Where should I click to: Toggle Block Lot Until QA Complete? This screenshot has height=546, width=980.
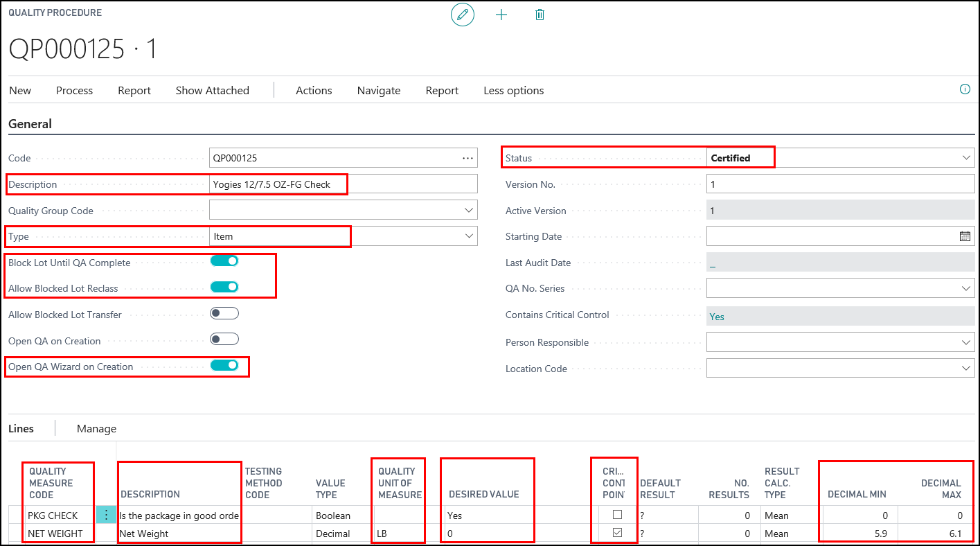224,261
